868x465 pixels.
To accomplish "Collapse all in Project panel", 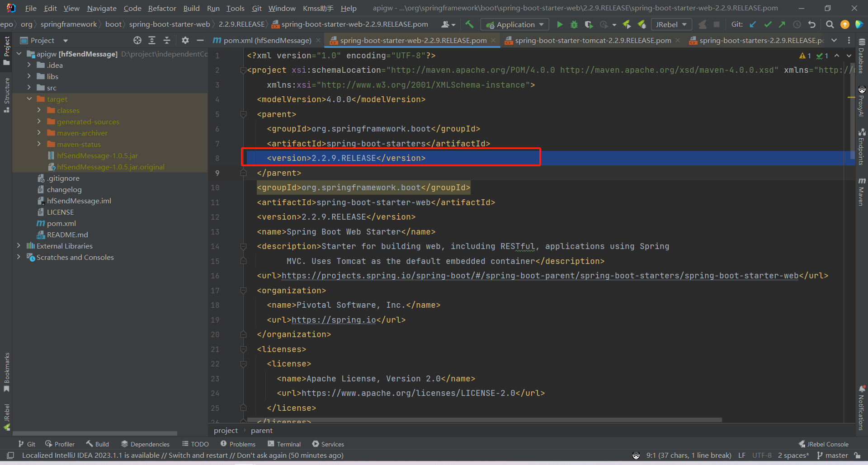I will pos(167,40).
